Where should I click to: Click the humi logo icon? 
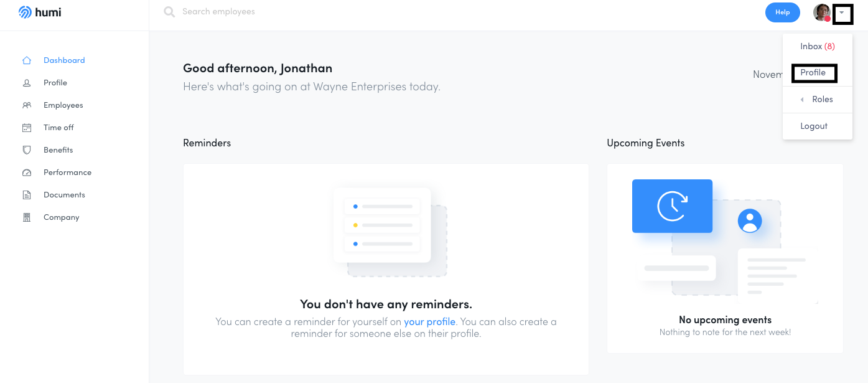pyautogui.click(x=26, y=12)
